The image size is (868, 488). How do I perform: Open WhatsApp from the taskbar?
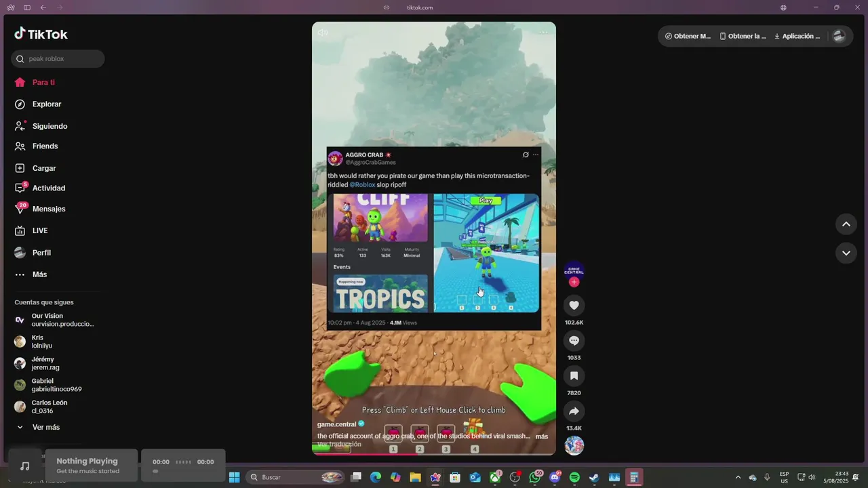[x=535, y=478]
